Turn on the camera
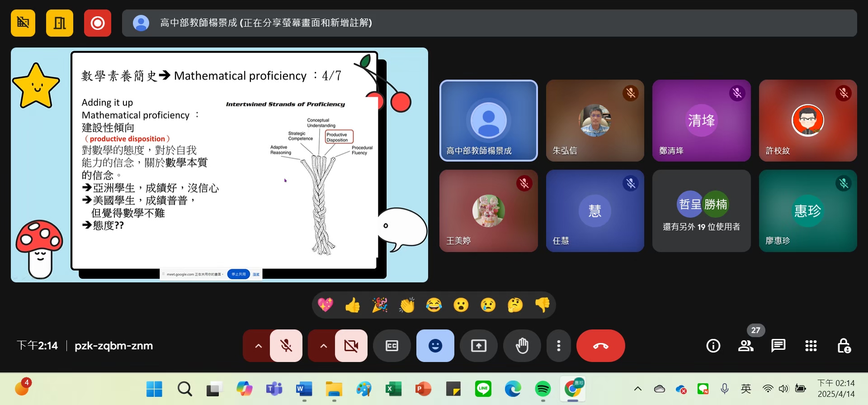The image size is (868, 405). click(351, 346)
